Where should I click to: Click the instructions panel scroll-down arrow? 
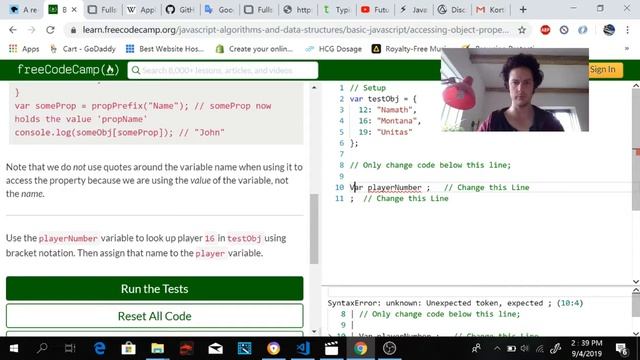[x=314, y=331]
